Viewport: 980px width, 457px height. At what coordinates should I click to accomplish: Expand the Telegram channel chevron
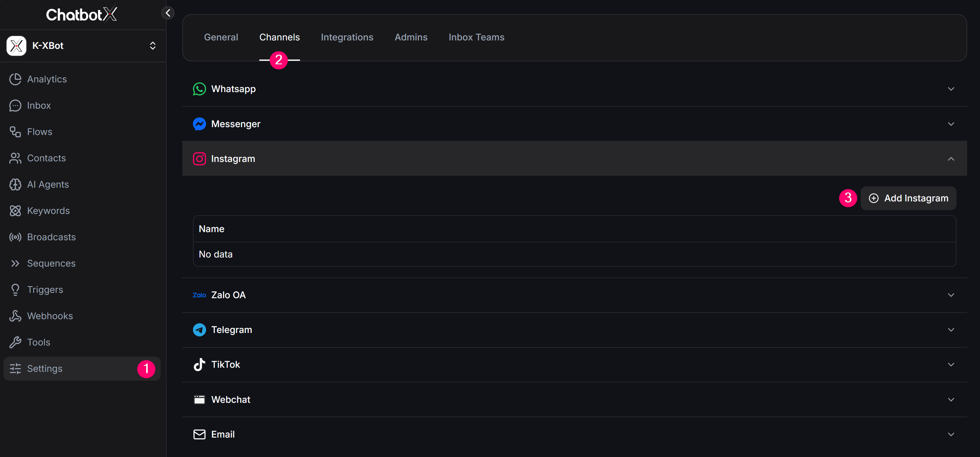pyautogui.click(x=951, y=330)
